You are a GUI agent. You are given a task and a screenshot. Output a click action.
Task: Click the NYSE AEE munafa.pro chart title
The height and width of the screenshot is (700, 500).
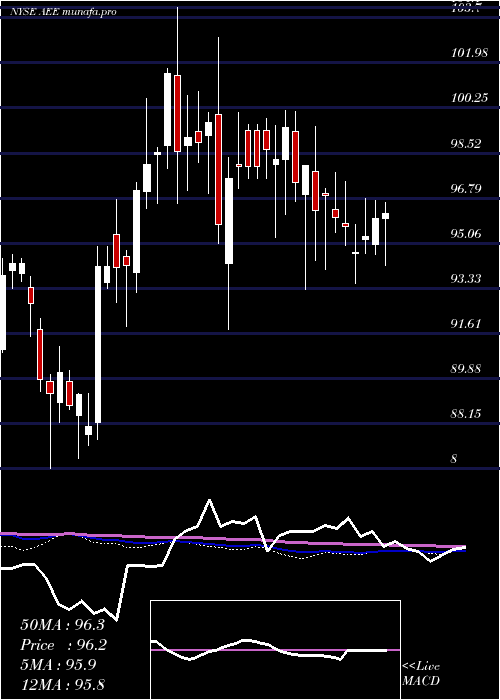(x=63, y=12)
